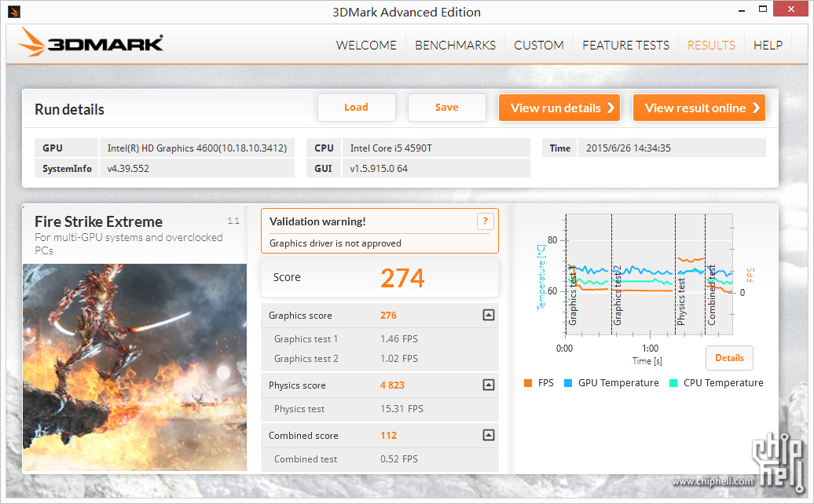Click the Graphics score value 276
814x504 pixels.
point(388,316)
